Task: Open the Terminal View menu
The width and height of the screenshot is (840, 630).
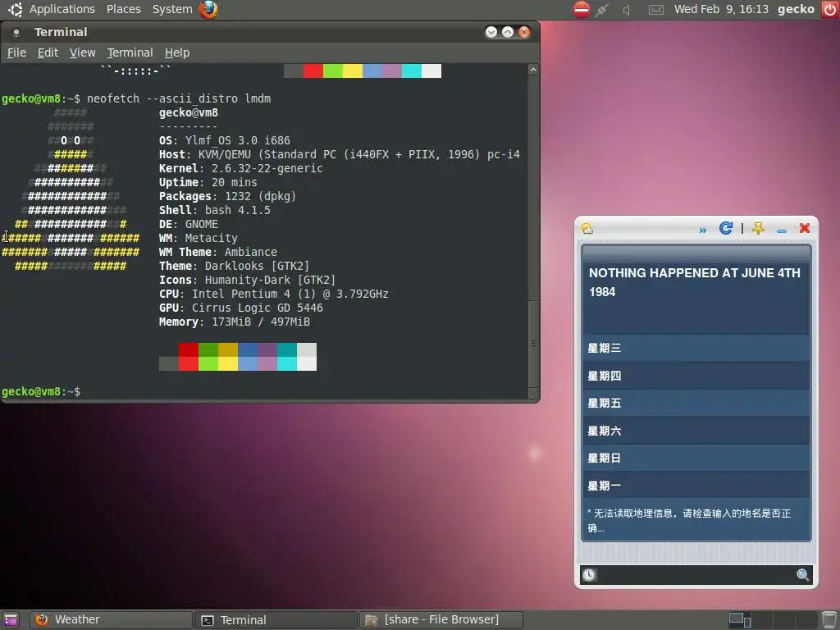Action: [83, 52]
